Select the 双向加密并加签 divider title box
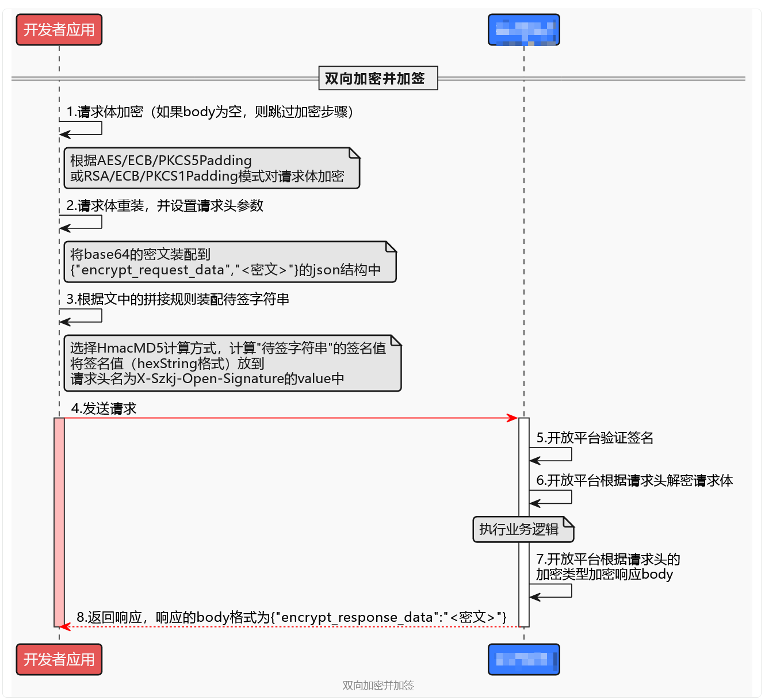 (378, 78)
